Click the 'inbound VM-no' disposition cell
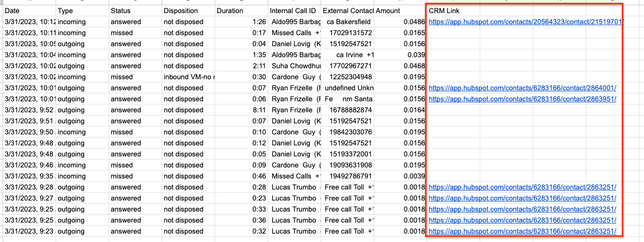This screenshot has width=644, height=242. (188, 77)
